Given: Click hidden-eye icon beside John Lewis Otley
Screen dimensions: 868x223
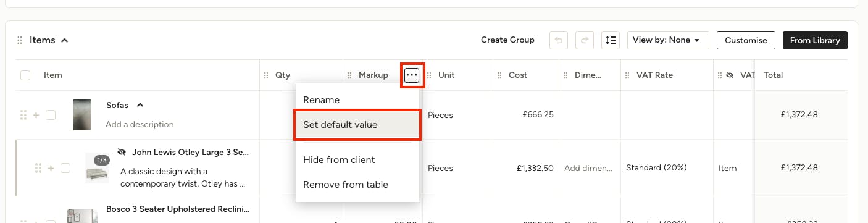Looking at the screenshot, I should click(122, 152).
